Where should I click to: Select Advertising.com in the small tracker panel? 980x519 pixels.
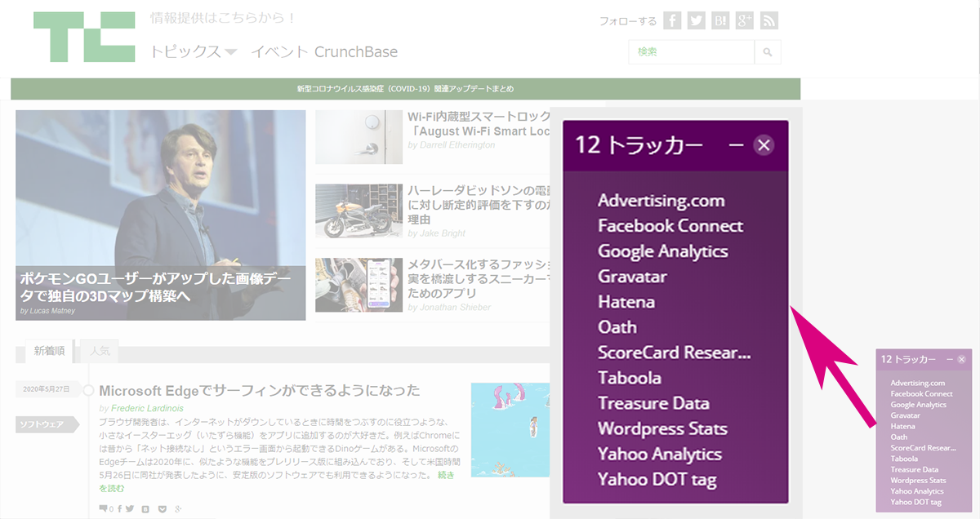pyautogui.click(x=917, y=383)
